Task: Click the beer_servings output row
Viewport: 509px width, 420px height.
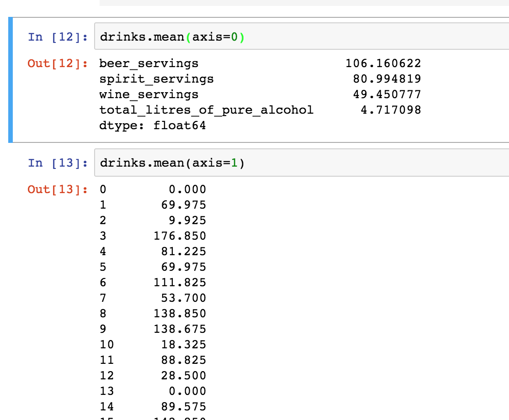Action: pos(260,63)
